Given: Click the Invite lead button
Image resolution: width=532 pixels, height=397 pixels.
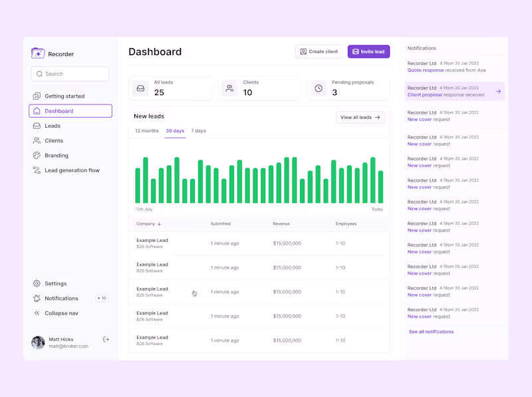Looking at the screenshot, I should 368,51.
